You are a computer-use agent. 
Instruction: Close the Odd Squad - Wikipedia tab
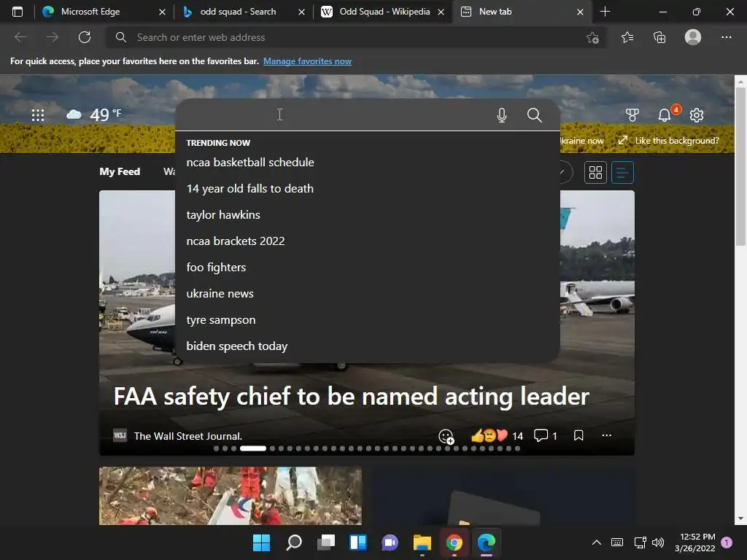(x=441, y=12)
